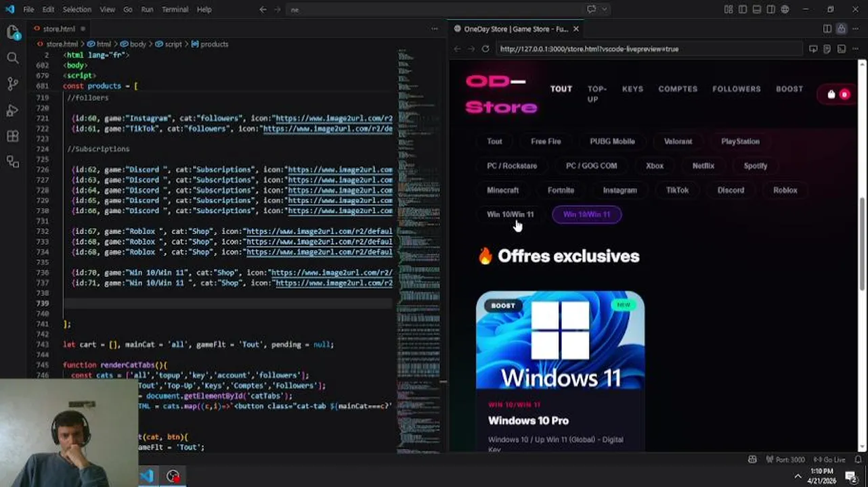Open the Terminal menu

[x=175, y=9]
